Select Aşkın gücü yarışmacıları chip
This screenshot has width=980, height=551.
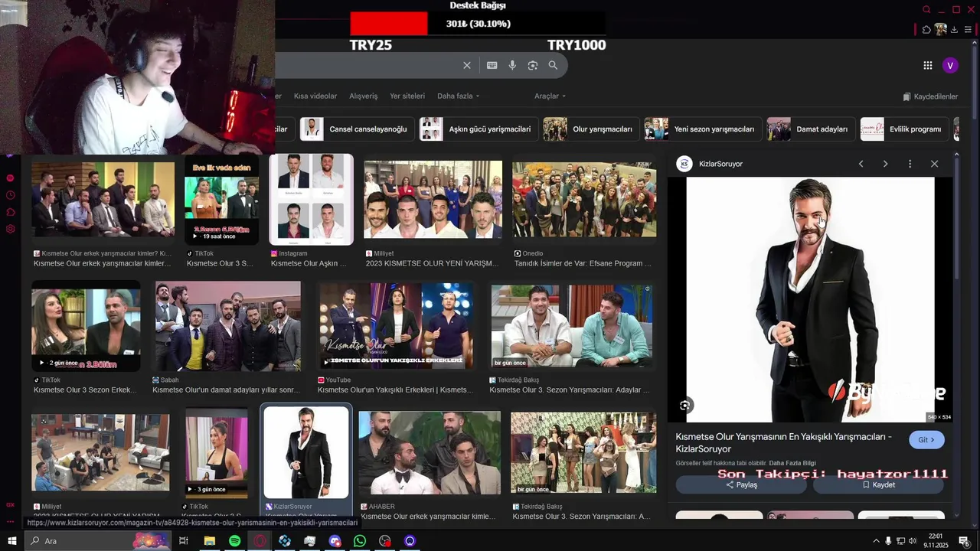point(479,129)
